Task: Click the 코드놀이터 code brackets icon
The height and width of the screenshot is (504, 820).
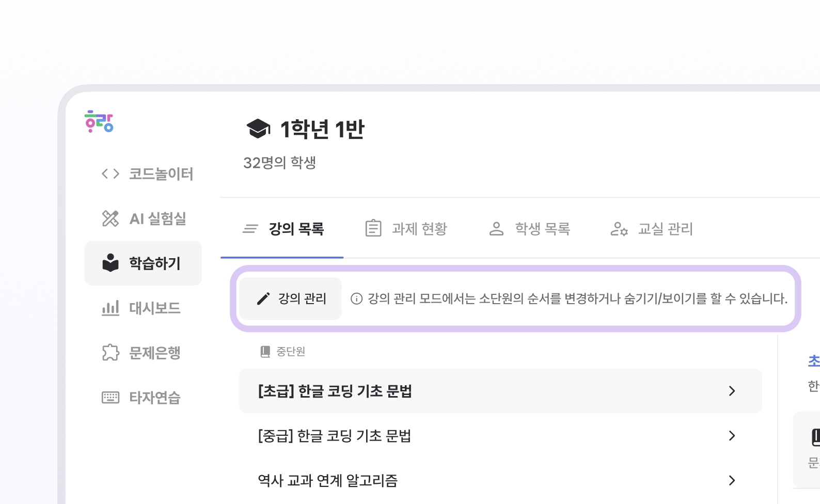Action: (x=111, y=174)
